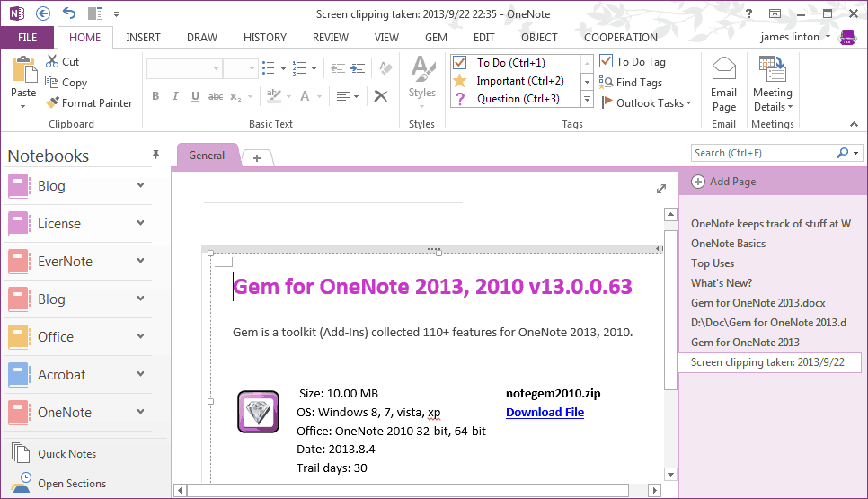
Task: Select the Format Painter tool
Action: click(89, 103)
